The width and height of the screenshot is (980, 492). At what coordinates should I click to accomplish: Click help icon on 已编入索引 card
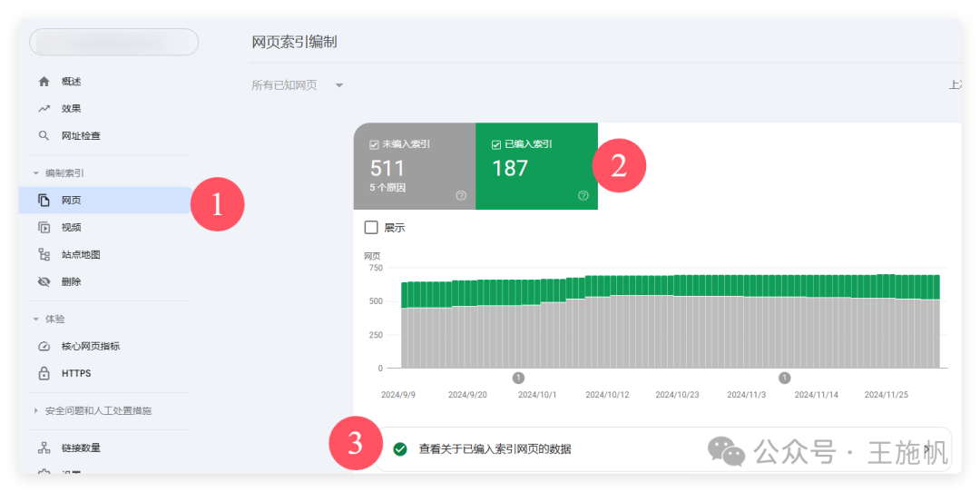point(583,196)
